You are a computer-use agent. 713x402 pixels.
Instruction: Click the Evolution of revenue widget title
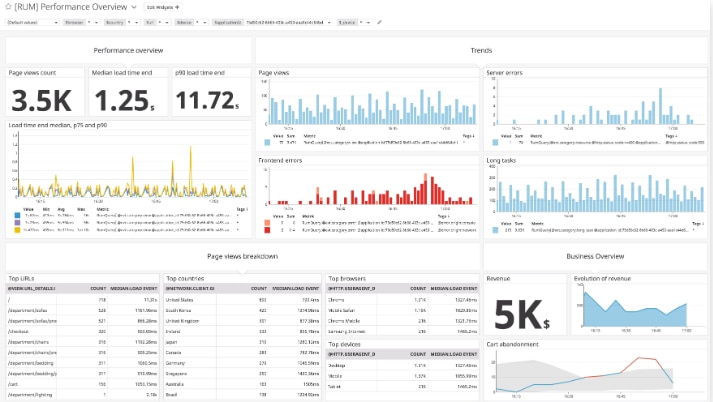[602, 278]
